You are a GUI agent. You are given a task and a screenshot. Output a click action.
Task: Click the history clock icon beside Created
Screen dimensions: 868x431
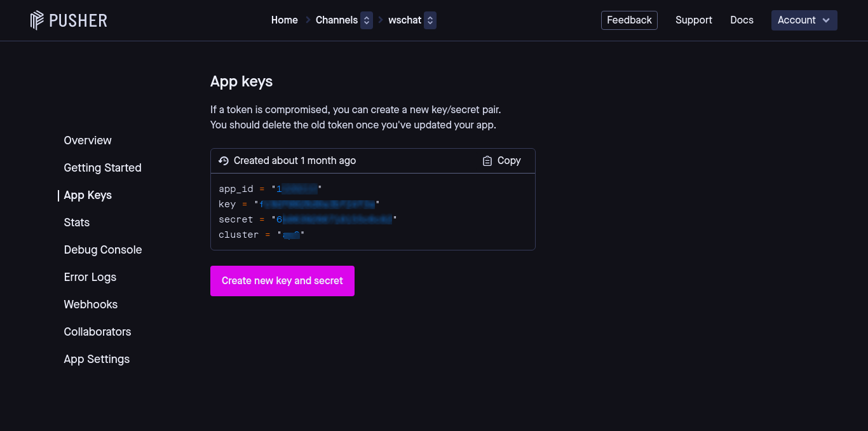coord(223,161)
